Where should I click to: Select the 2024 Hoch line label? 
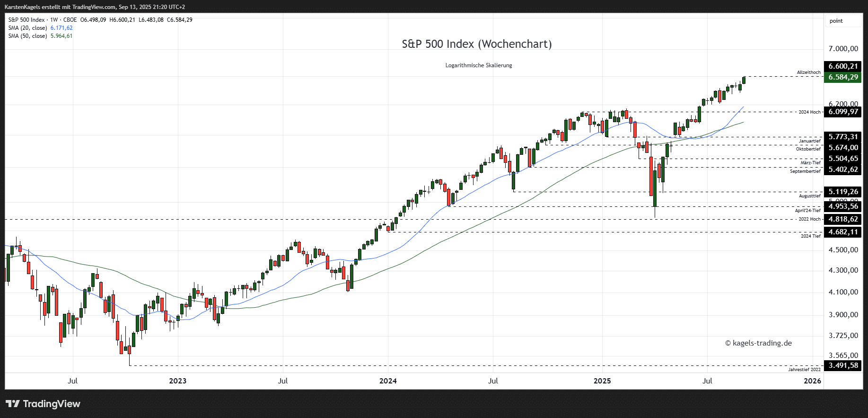pos(810,112)
